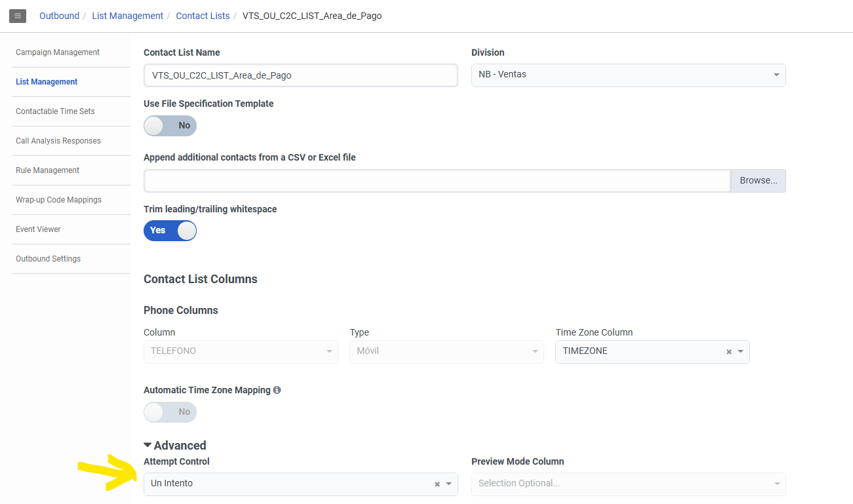Click the Contact List Name field
Viewport: 853px width, 504px height.
pos(300,75)
